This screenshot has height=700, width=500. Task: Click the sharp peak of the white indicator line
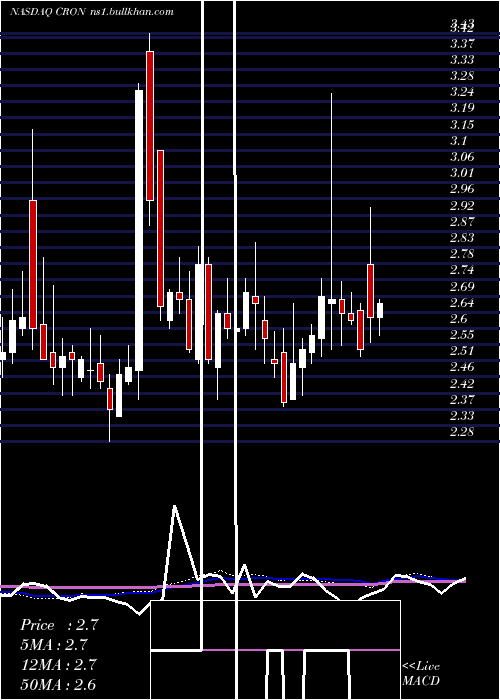point(175,506)
